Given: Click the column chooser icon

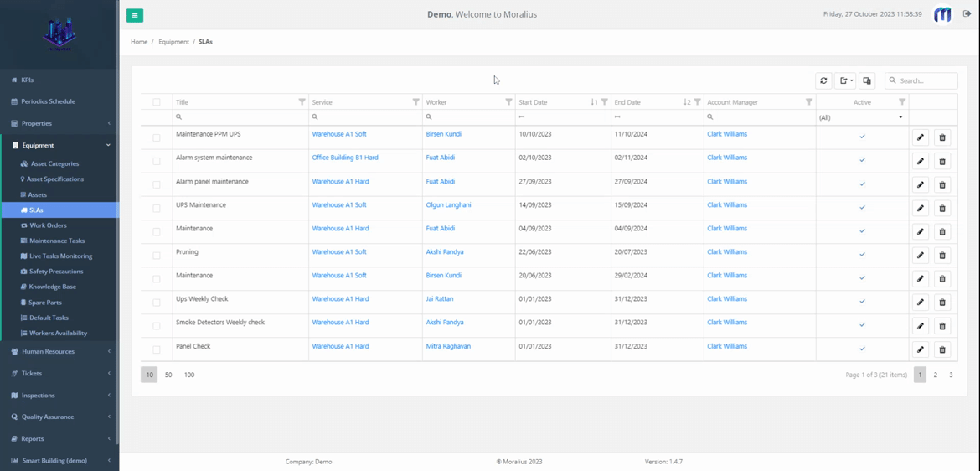Looking at the screenshot, I should [x=867, y=80].
